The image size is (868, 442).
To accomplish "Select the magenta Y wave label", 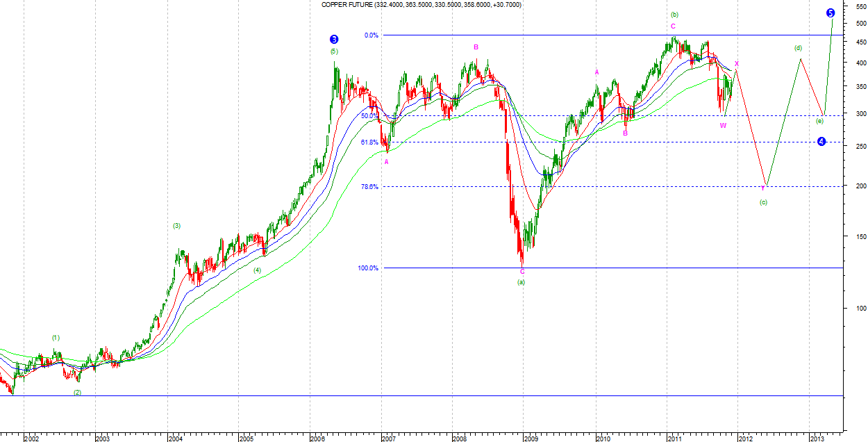I will pyautogui.click(x=762, y=188).
